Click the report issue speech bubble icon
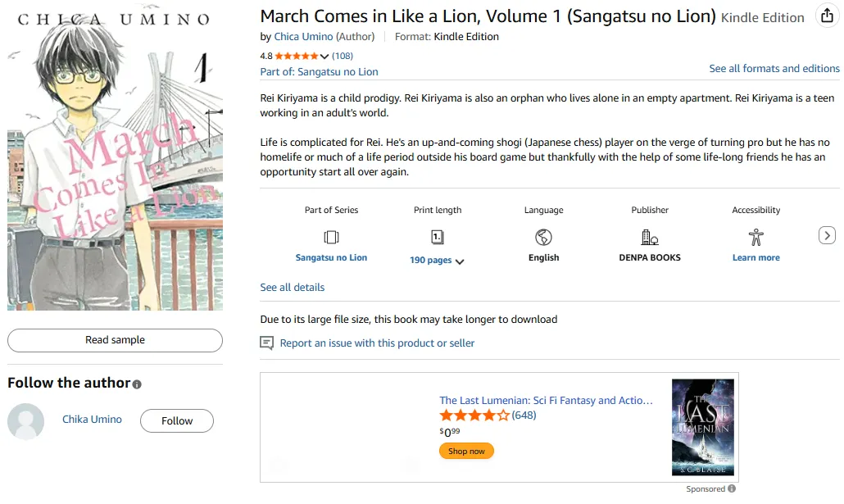The width and height of the screenshot is (844, 504). (x=266, y=343)
